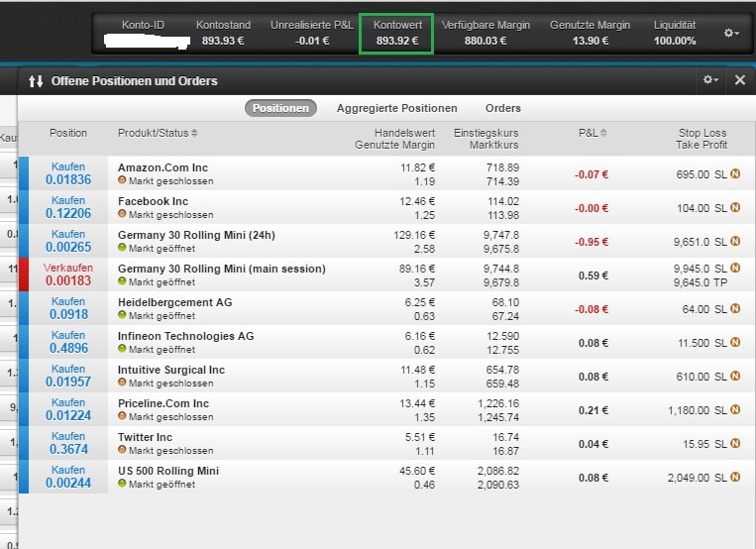This screenshot has height=549, width=756.
Task: Click the highlighted Kontowert value box
Action: (396, 33)
